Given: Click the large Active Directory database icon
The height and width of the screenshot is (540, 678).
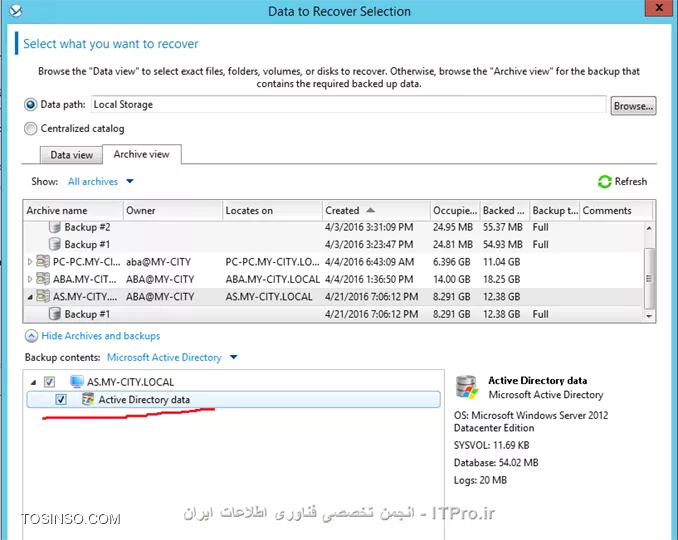Looking at the screenshot, I should tap(467, 387).
